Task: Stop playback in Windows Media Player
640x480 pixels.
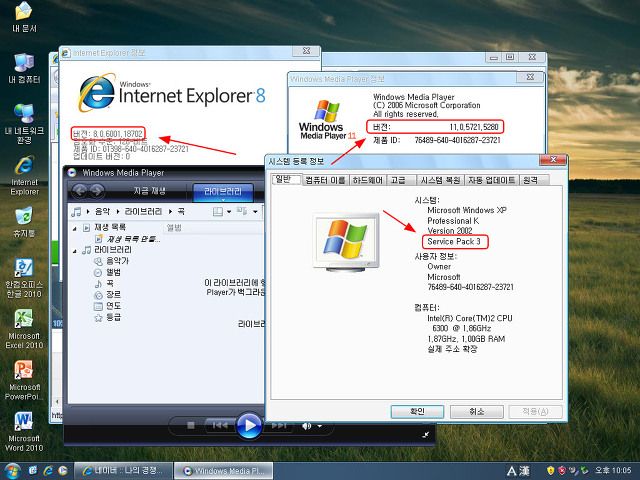Action: click(x=191, y=425)
